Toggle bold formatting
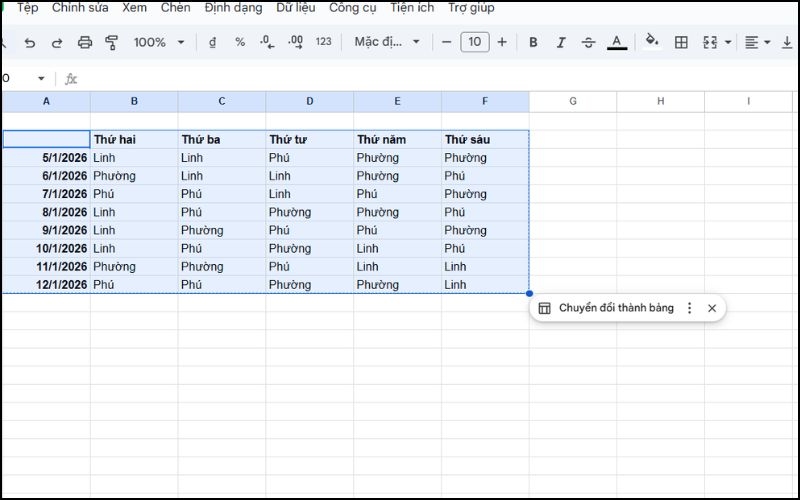The width and height of the screenshot is (800, 500). pos(533,42)
